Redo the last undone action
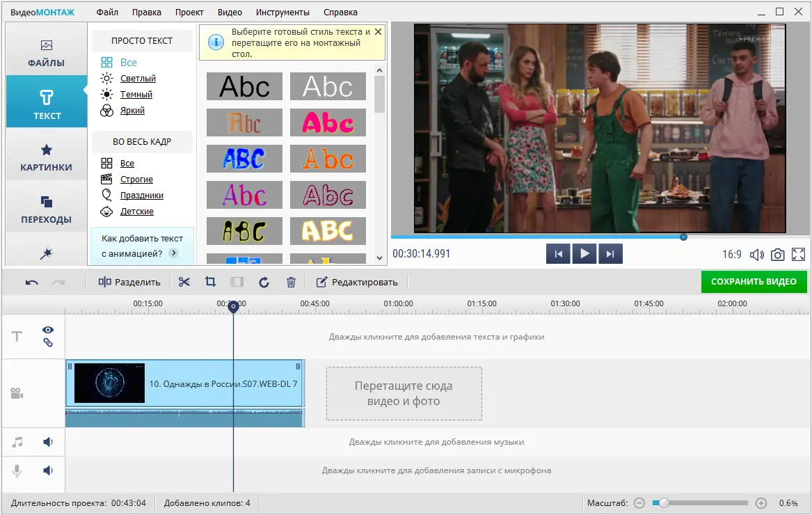 coord(58,283)
